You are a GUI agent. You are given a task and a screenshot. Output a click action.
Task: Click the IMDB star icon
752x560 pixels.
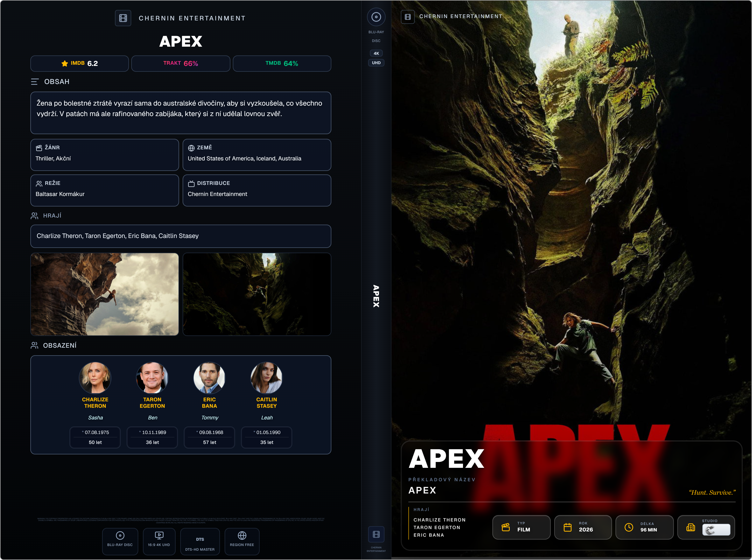pyautogui.click(x=65, y=63)
